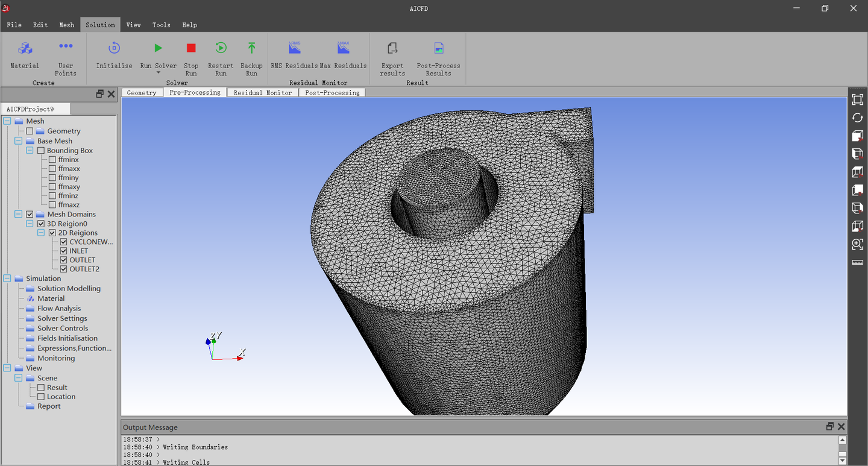The image size is (868, 466).
Task: Close the Output Message panel
Action: coord(841,427)
